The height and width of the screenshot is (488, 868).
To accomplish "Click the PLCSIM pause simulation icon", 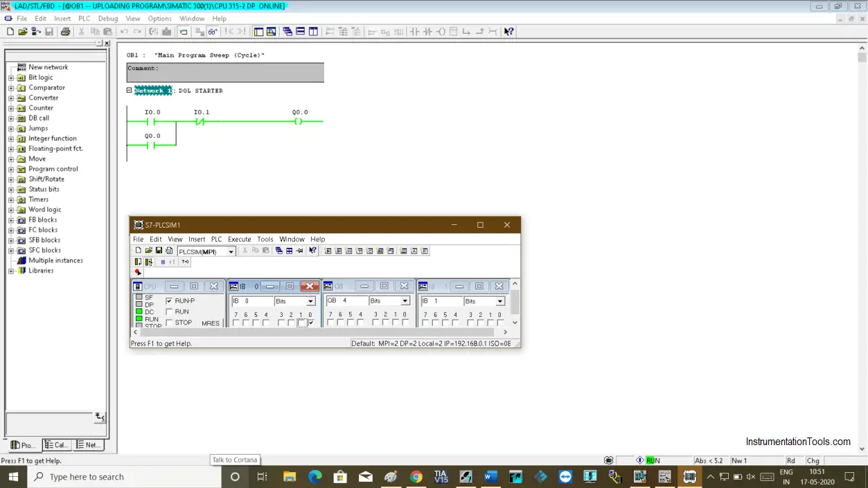I will click(163, 262).
